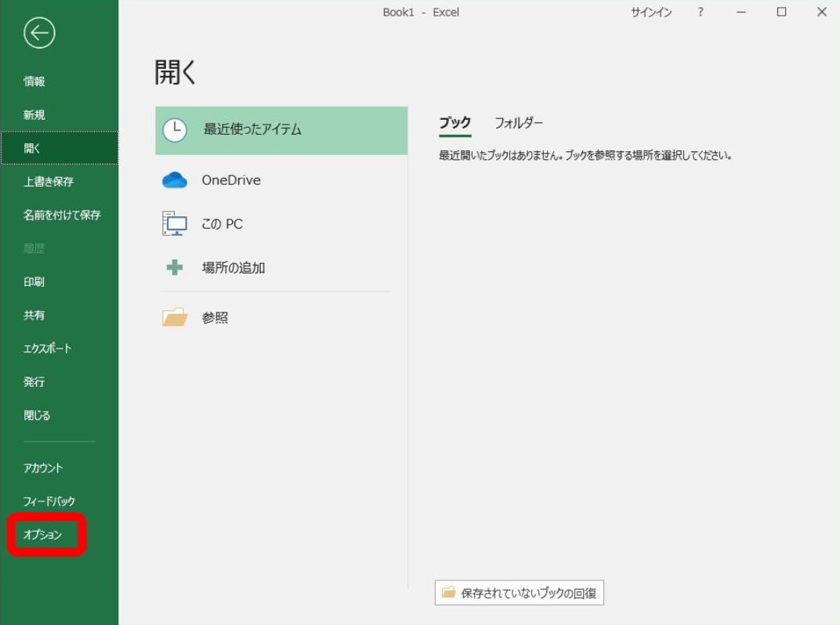Select the 最近使ったアイテム clock icon

(x=174, y=130)
